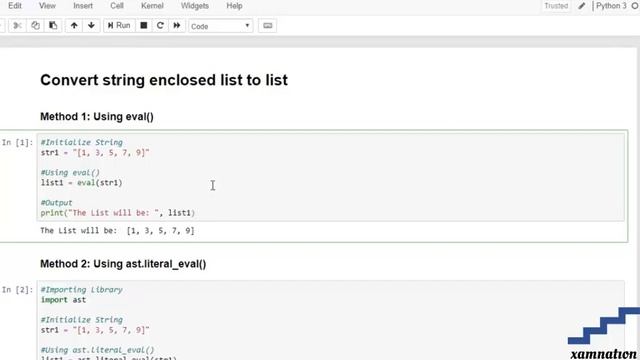Select the 'Method 1: Using eval()' heading
This screenshot has height=360, width=640.
pyautogui.click(x=97, y=117)
